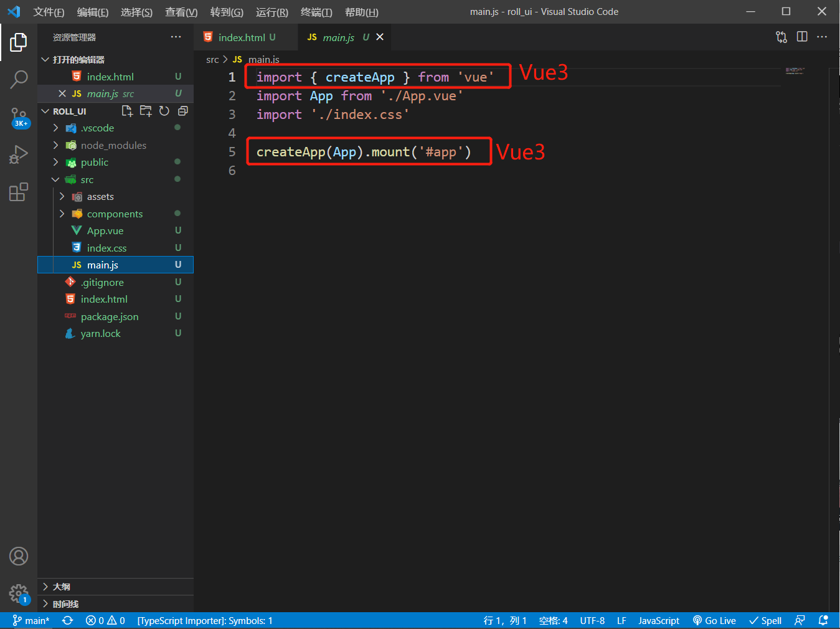Close the main.js editor tab
Image resolution: width=840 pixels, height=629 pixels.
click(380, 37)
